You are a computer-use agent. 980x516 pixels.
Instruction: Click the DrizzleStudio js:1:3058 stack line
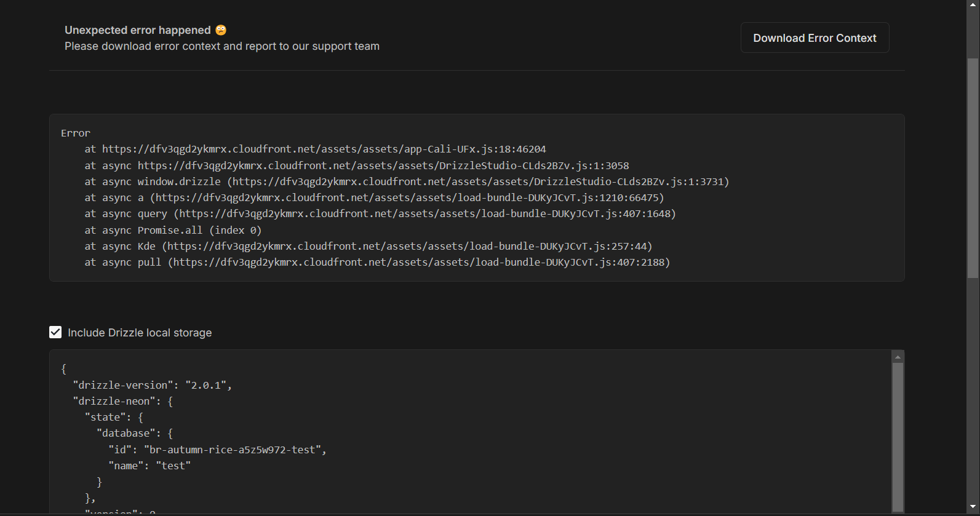point(357,165)
